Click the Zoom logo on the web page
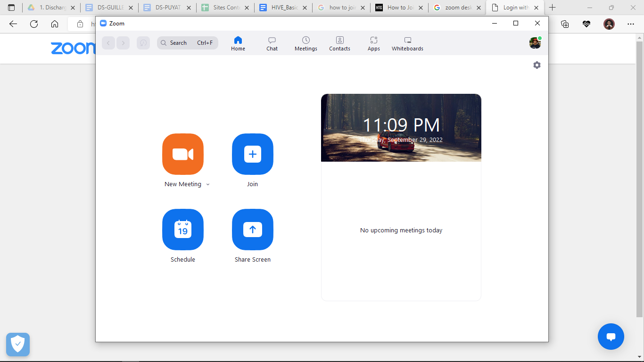 [73, 48]
